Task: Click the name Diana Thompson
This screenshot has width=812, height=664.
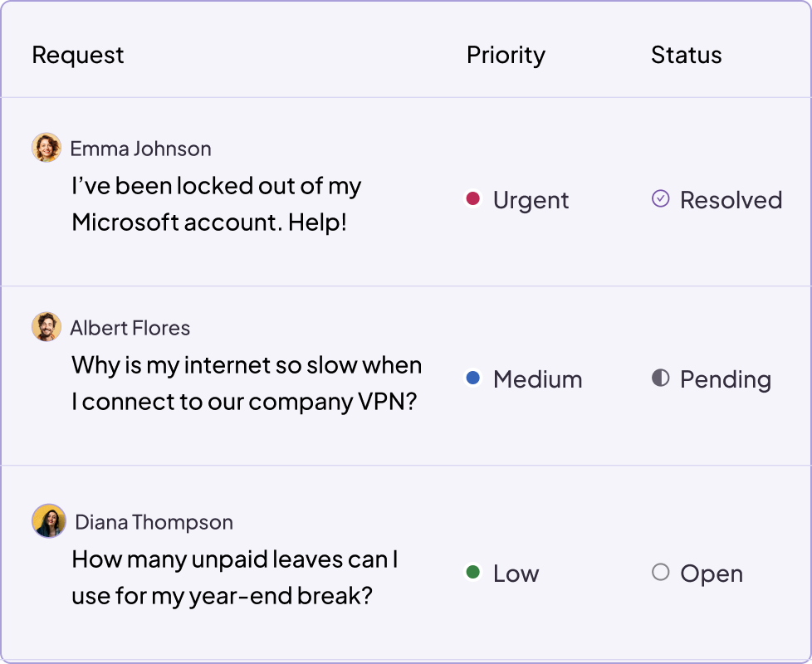Action: pyautogui.click(x=153, y=521)
